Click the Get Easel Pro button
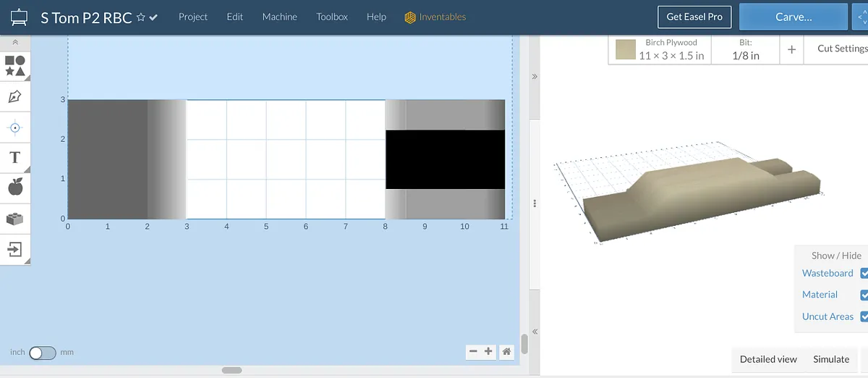The height and width of the screenshot is (378, 868). (694, 17)
